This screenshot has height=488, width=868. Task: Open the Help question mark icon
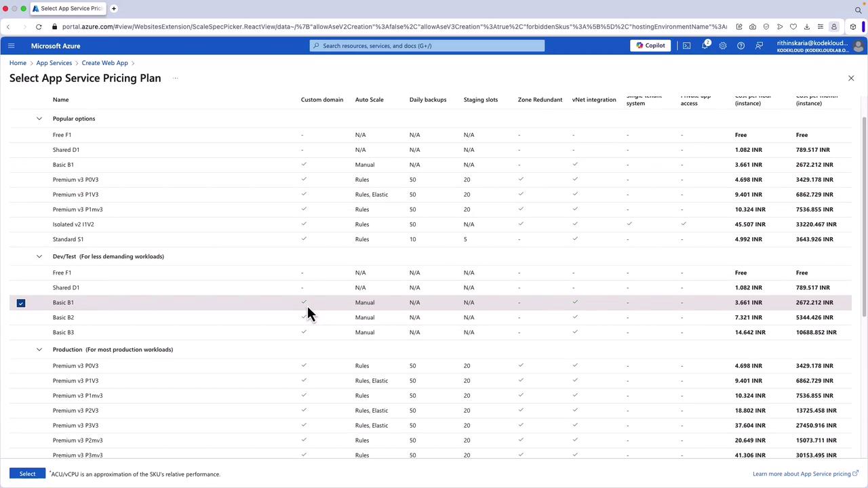coord(741,45)
